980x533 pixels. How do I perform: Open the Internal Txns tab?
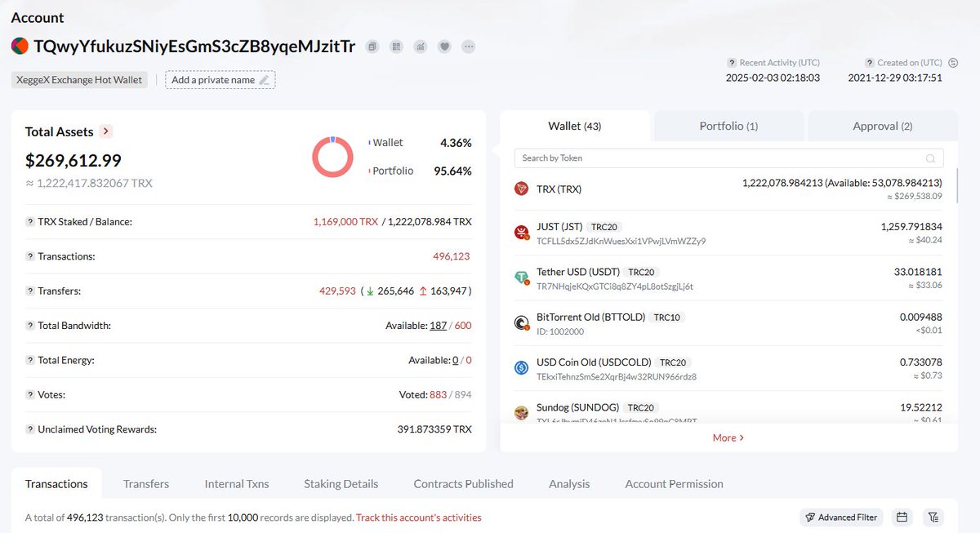tap(237, 483)
